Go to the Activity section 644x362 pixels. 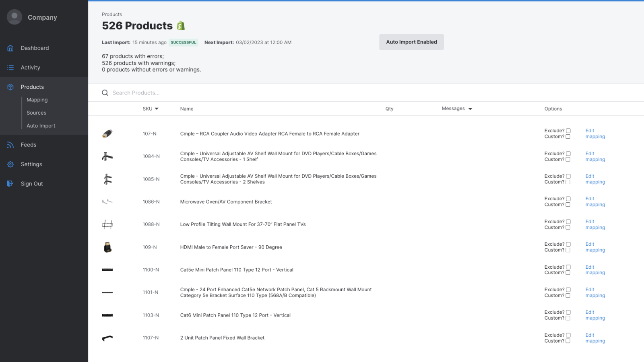tap(31, 68)
